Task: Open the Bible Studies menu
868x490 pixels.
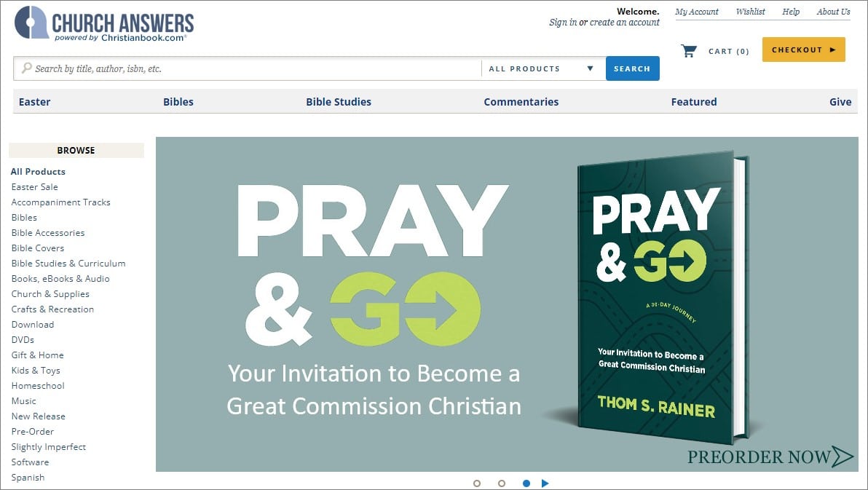Action: pos(339,102)
